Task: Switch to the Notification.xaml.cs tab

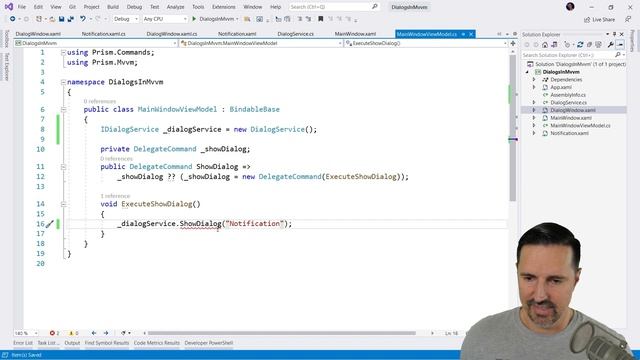Action: tap(104, 34)
